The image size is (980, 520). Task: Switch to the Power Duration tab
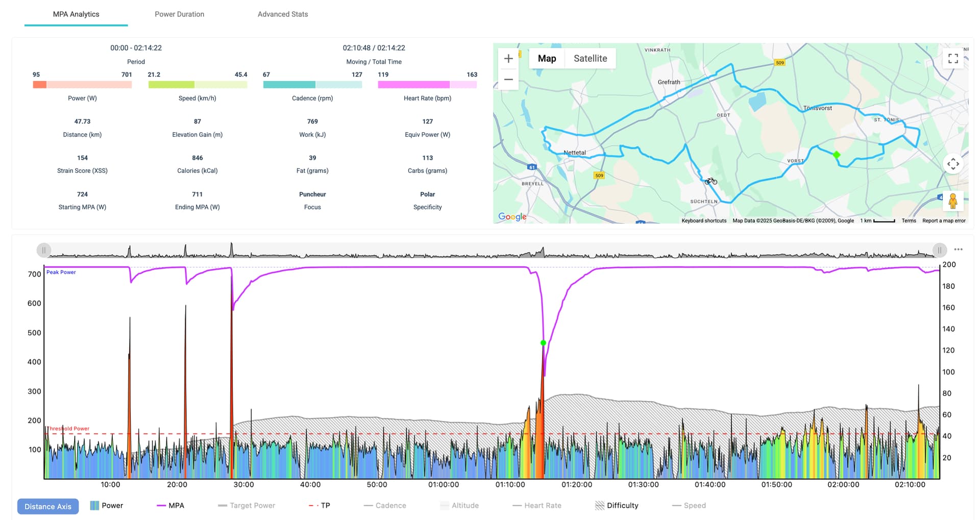coord(179,14)
